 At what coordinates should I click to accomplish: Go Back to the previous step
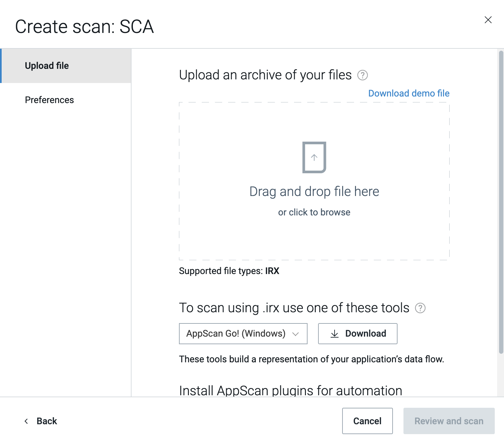[x=47, y=421]
